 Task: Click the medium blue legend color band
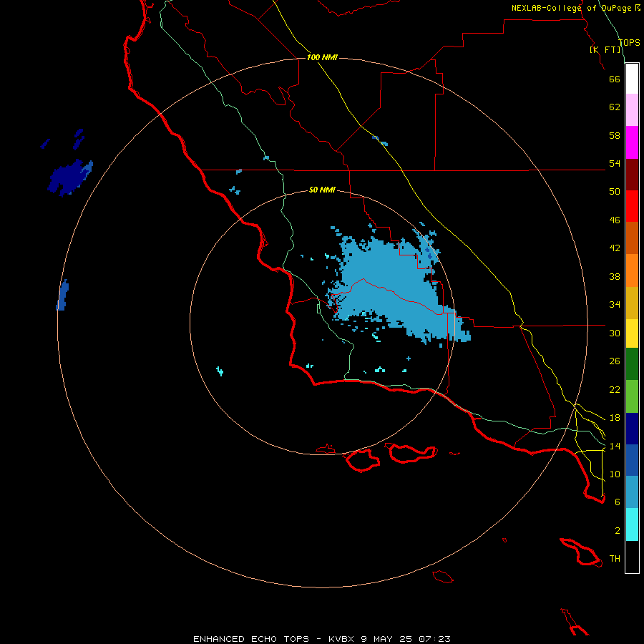pyautogui.click(x=632, y=460)
